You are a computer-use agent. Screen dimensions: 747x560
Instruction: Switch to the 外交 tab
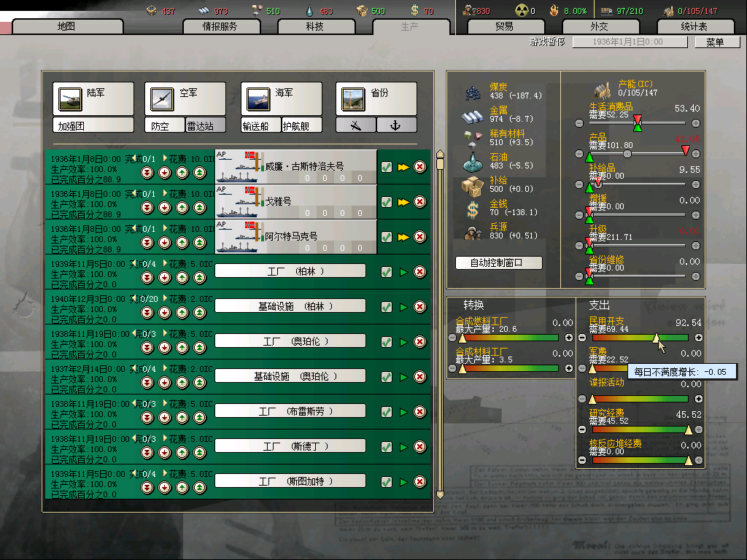point(600,27)
